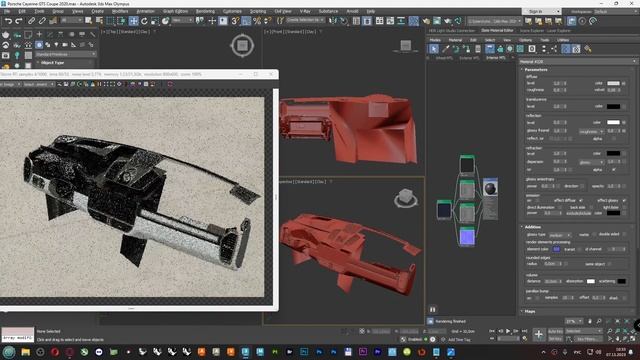Open the refraction glossy mode dropdown
640x360 pixels.
coord(591,162)
